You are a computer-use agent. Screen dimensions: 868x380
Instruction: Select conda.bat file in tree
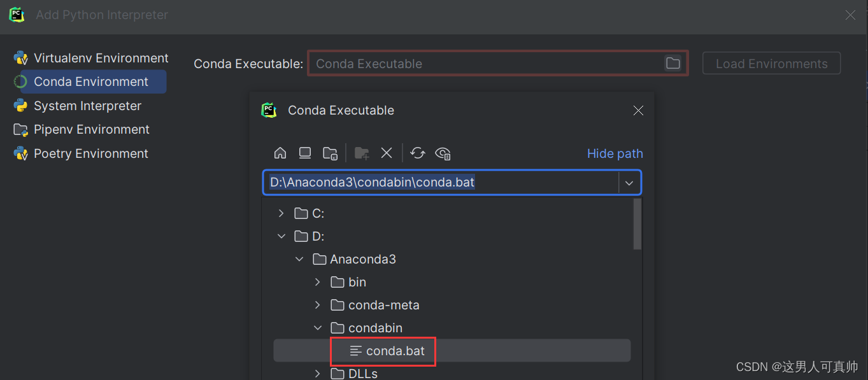point(452,351)
